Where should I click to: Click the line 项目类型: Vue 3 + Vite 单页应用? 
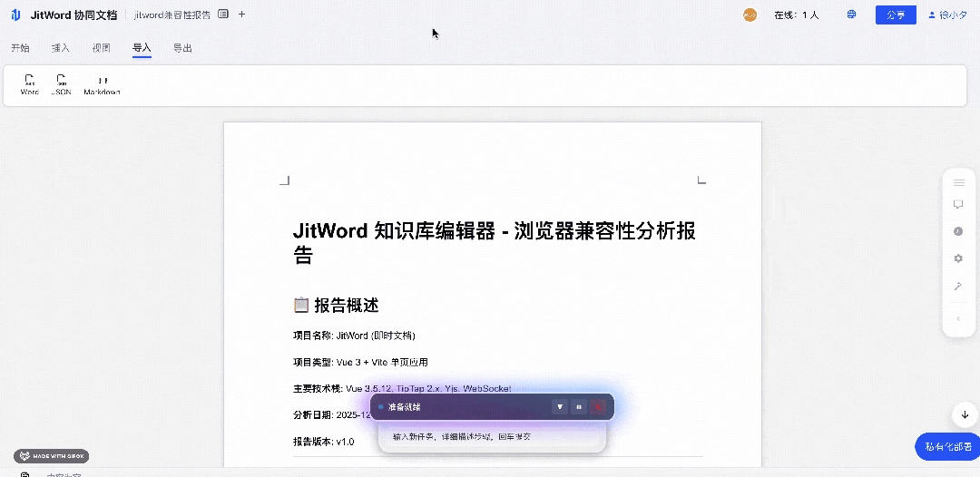pos(360,362)
